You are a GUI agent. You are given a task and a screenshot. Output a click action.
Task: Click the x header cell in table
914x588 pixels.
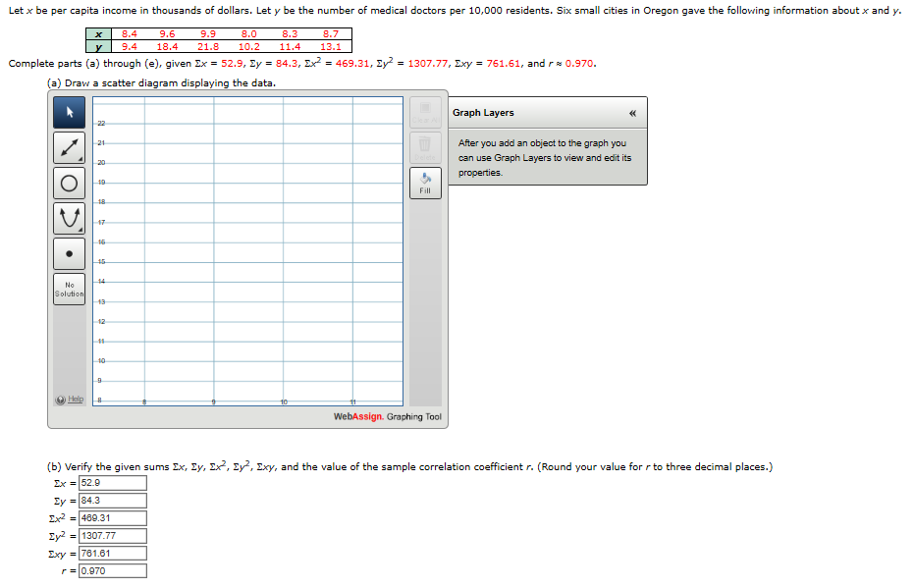98,33
